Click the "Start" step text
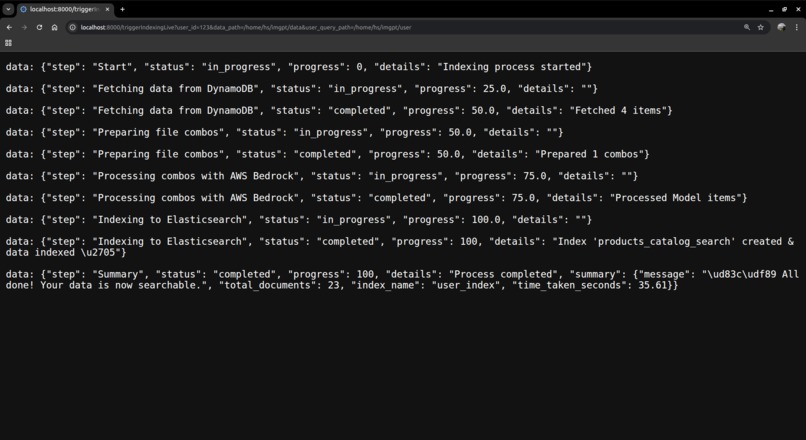The width and height of the screenshot is (806, 440). click(112, 67)
